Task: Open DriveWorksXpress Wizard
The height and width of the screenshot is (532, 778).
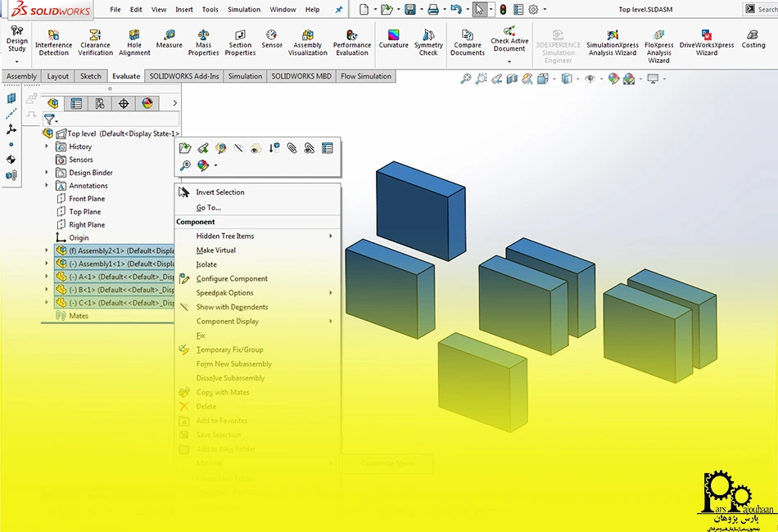Action: (x=707, y=42)
